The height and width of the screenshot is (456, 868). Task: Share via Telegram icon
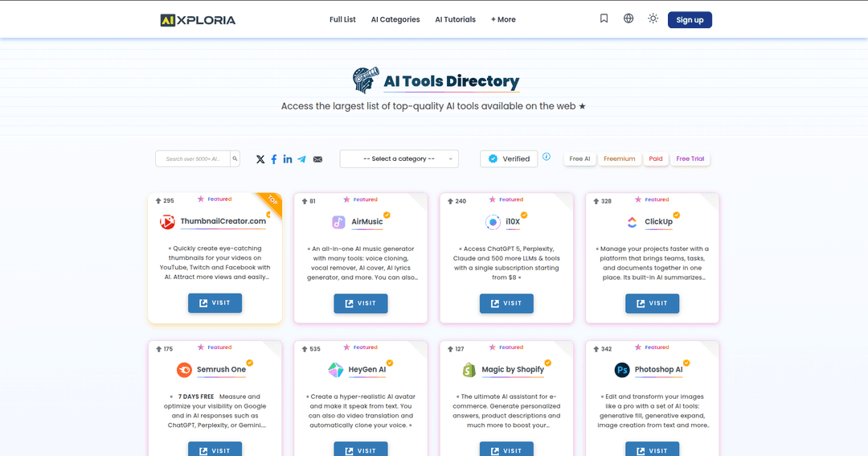(301, 159)
